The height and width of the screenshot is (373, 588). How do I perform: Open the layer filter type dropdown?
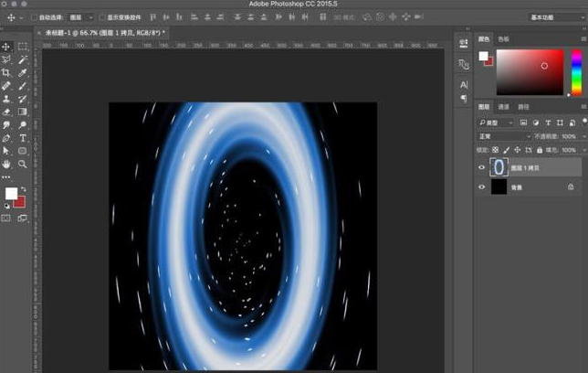point(496,123)
